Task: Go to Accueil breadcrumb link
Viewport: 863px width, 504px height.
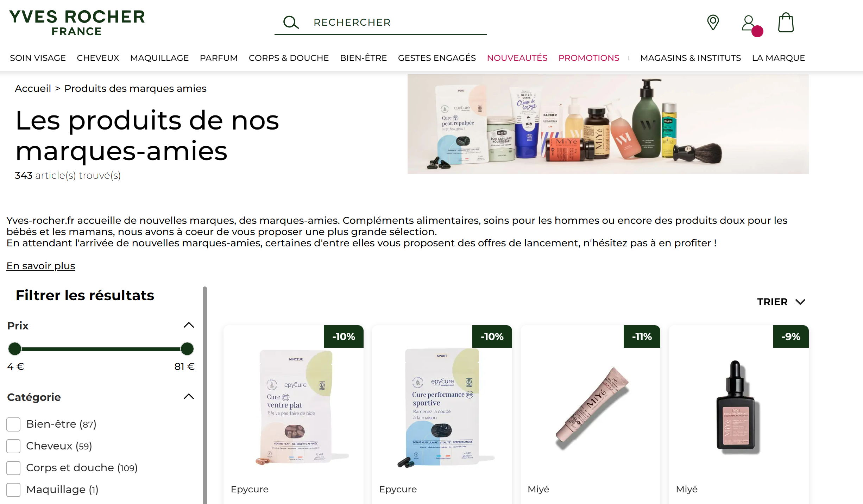Action: [x=33, y=88]
